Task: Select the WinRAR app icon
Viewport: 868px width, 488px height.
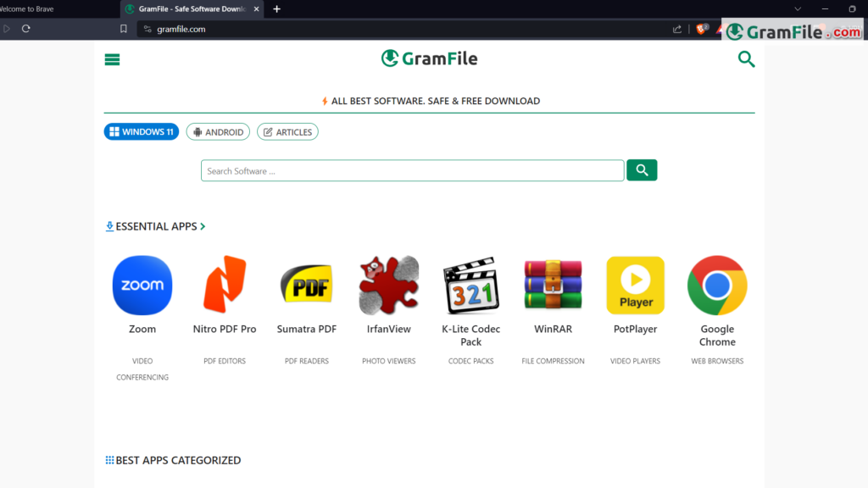Action: 553,286
